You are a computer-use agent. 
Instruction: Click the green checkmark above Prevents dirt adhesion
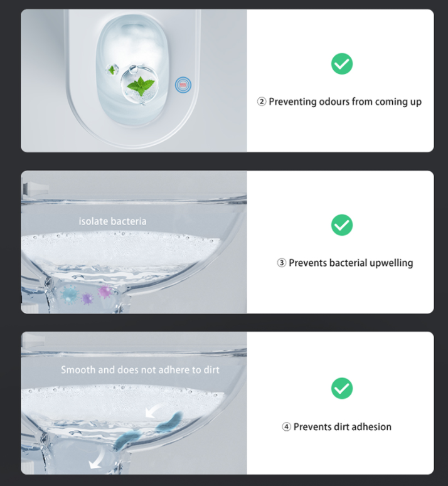342,388
